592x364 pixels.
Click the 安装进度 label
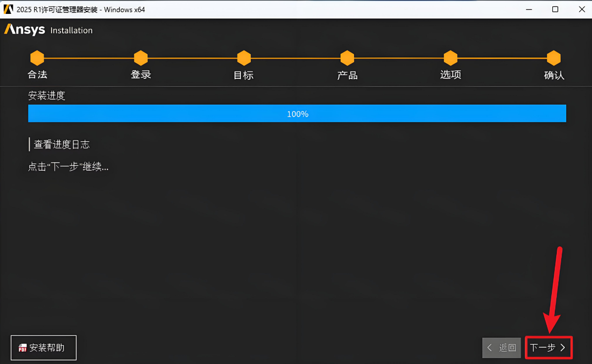pos(47,96)
